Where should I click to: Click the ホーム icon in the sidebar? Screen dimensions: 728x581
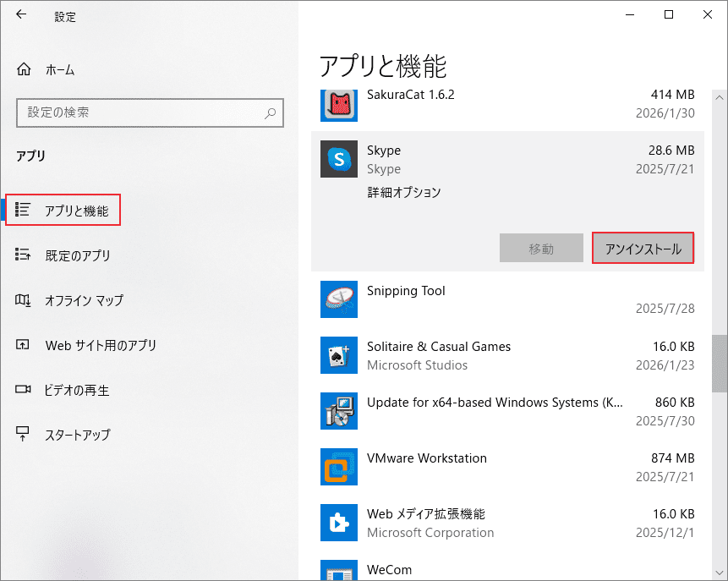(x=24, y=69)
